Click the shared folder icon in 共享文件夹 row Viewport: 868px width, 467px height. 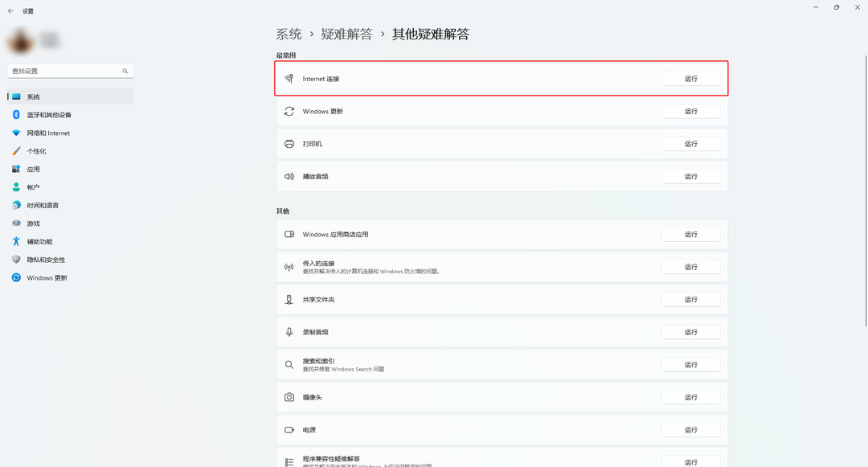289,299
